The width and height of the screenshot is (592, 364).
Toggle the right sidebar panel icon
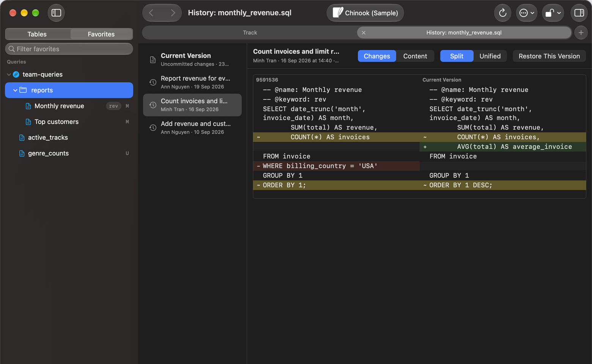click(x=579, y=13)
